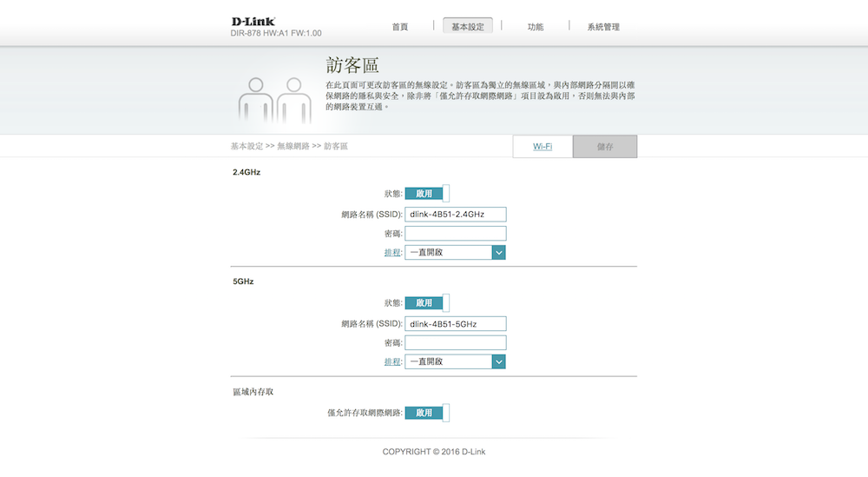868x477 pixels.
Task: Expand the 2.4GHz 排程 schedule dropdown
Action: coord(498,252)
